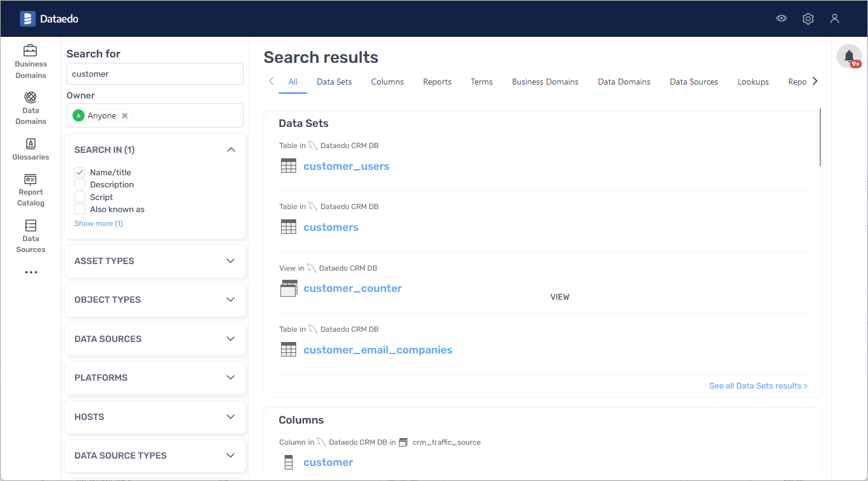Select the All tab
This screenshot has width=868, height=481.
293,82
